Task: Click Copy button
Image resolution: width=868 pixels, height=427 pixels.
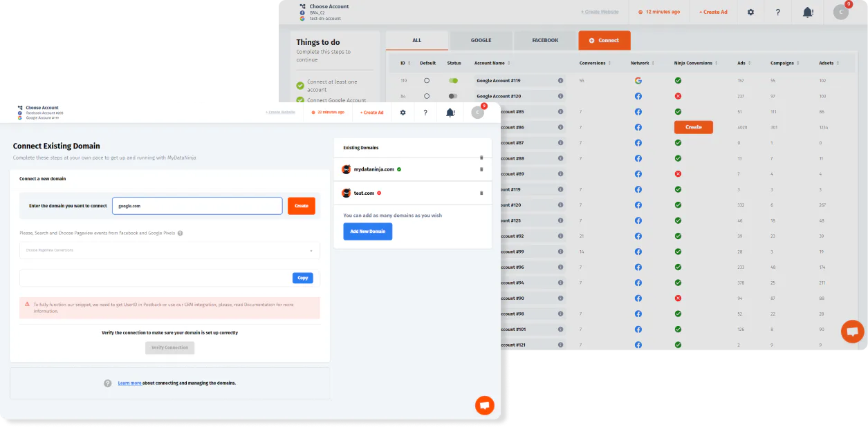Action: (x=303, y=278)
